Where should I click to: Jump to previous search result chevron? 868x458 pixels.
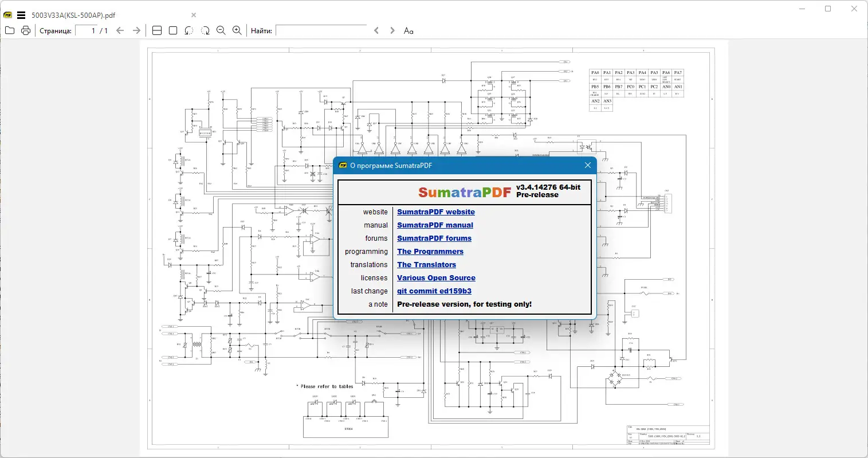point(376,30)
